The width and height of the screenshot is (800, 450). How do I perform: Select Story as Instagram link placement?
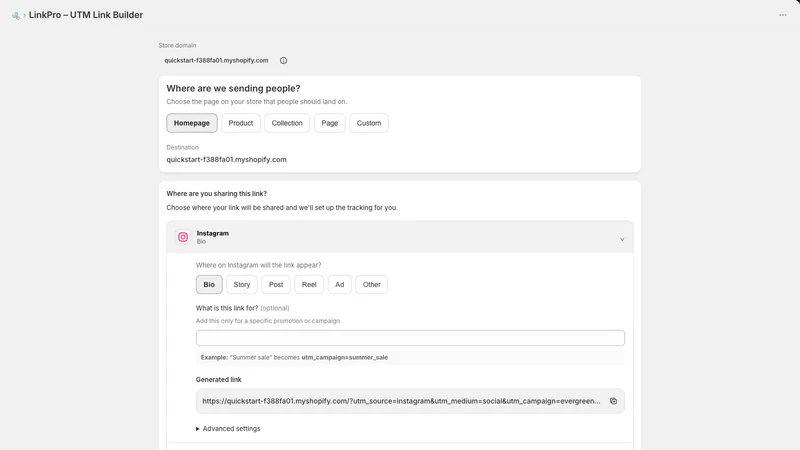pos(242,285)
